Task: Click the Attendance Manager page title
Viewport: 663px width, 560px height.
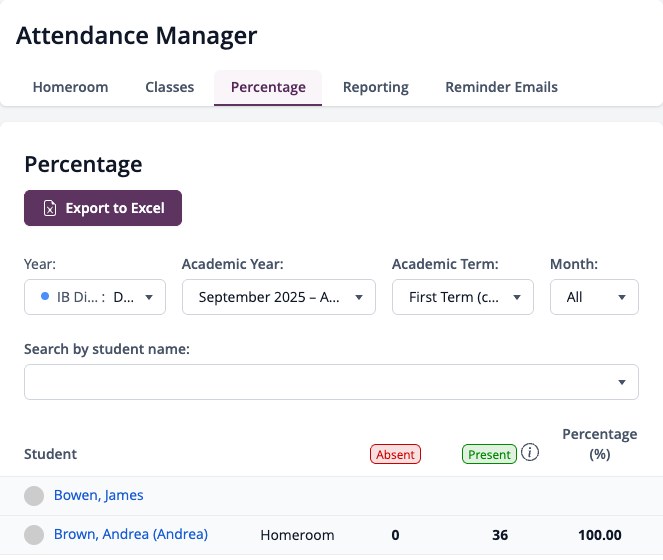Action: point(137,36)
